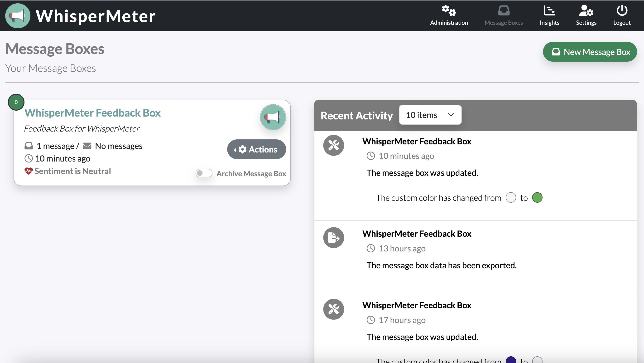Screen dimensions: 644x363
Task: Click the 13 hours ago entry's Feedback Box title
Action: [x=417, y=234]
